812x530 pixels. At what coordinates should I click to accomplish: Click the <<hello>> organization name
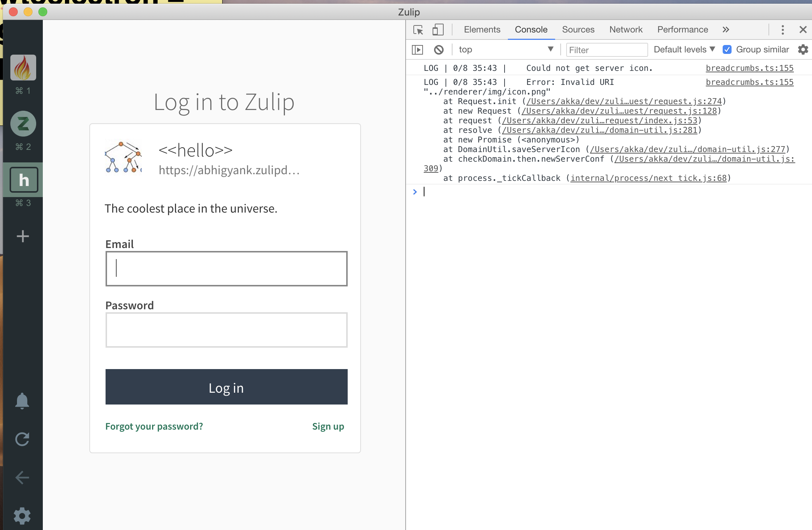click(x=196, y=150)
